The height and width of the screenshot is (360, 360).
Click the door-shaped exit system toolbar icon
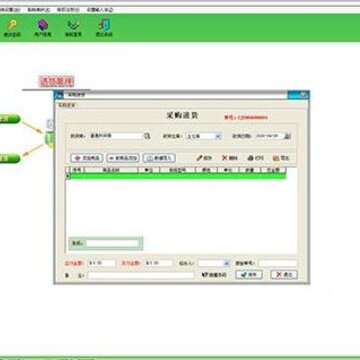coord(104,28)
